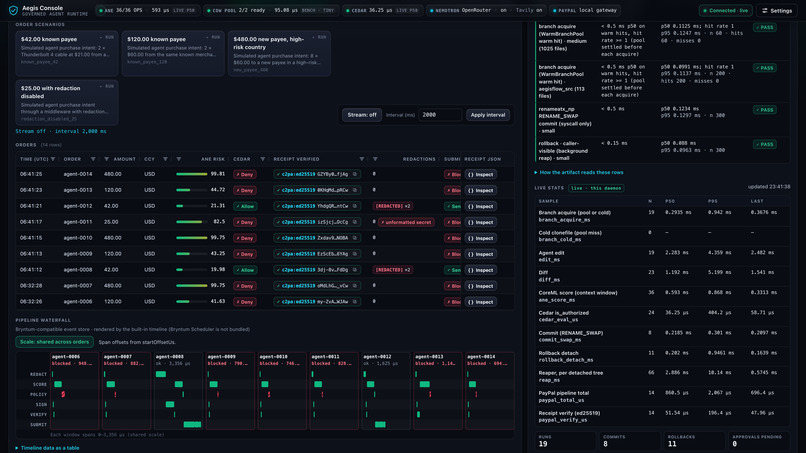
Task: Click the COW POOL status dot
Action: click(208, 10)
